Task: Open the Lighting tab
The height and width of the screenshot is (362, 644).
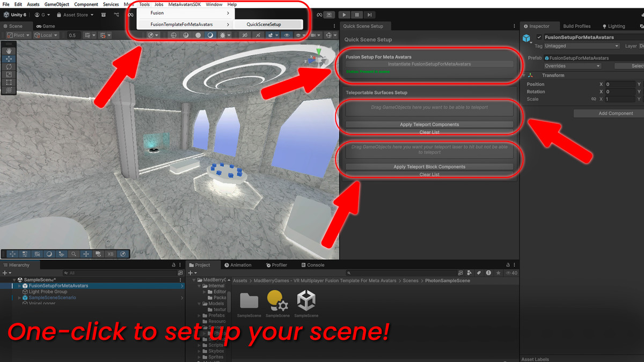Action: click(613, 26)
